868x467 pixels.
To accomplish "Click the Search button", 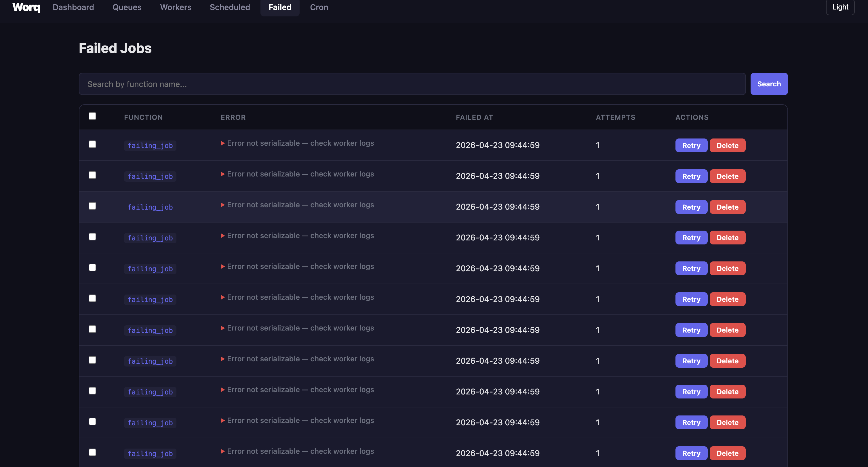I will [x=769, y=84].
